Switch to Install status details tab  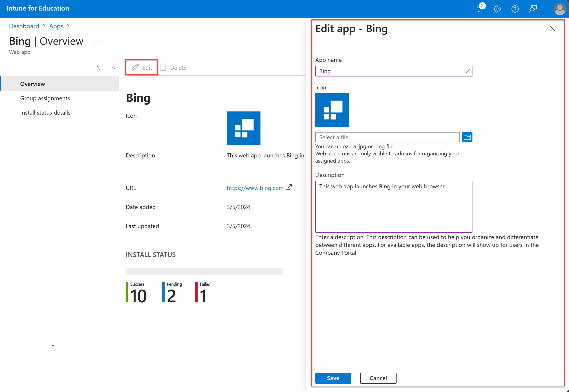tap(45, 112)
